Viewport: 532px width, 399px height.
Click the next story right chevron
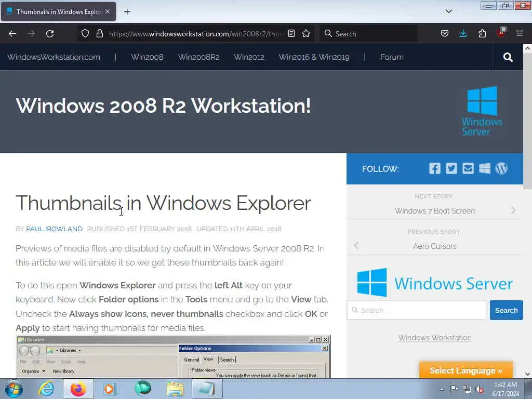513,210
